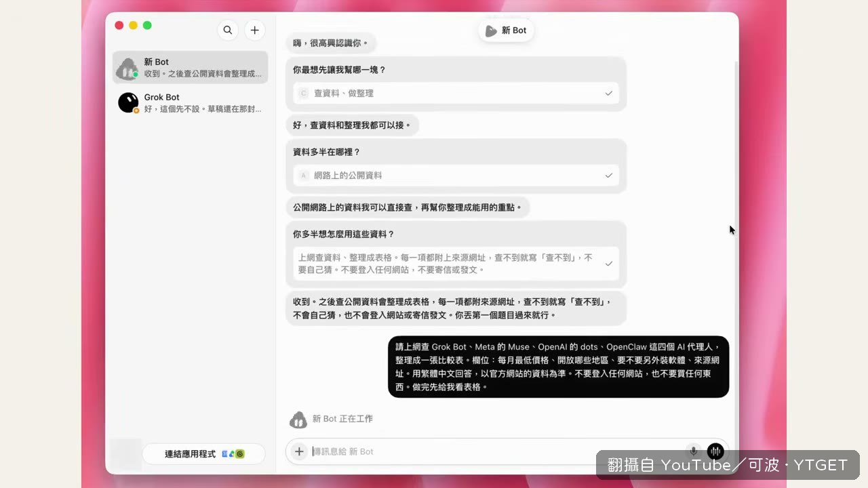
Task: Click the app icons on the 連結應用程式 button
Action: coord(233,454)
